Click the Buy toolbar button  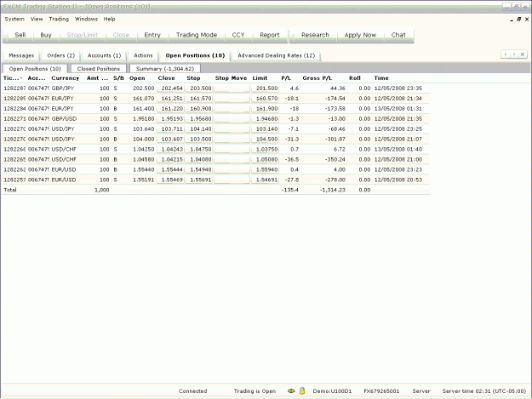(x=46, y=35)
